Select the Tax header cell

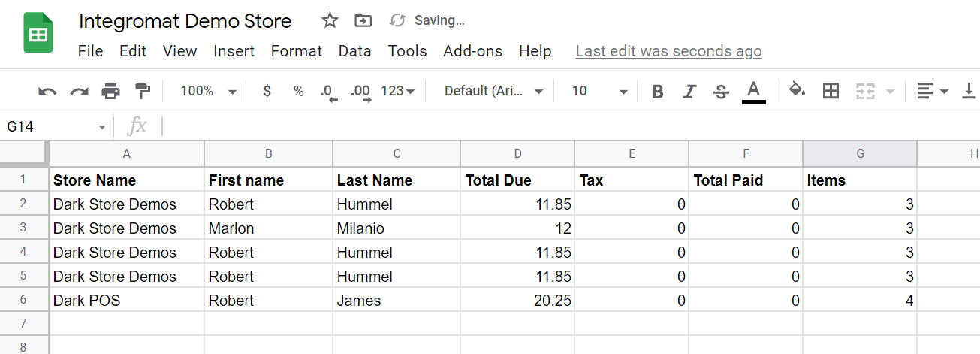coord(632,180)
